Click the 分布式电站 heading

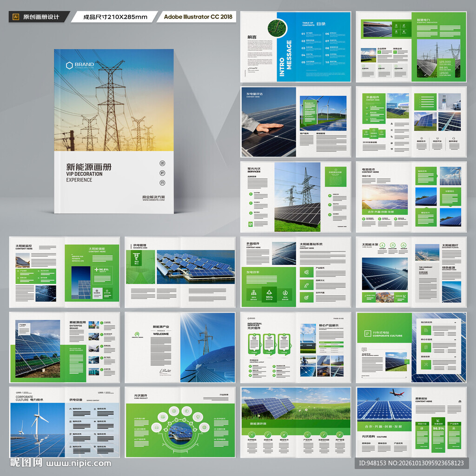tap(381, 332)
